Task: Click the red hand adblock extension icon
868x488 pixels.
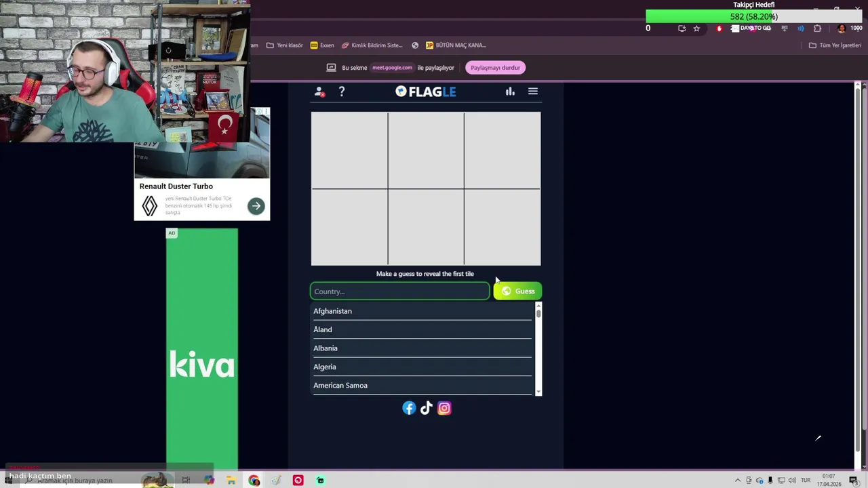Action: pyautogui.click(x=719, y=28)
